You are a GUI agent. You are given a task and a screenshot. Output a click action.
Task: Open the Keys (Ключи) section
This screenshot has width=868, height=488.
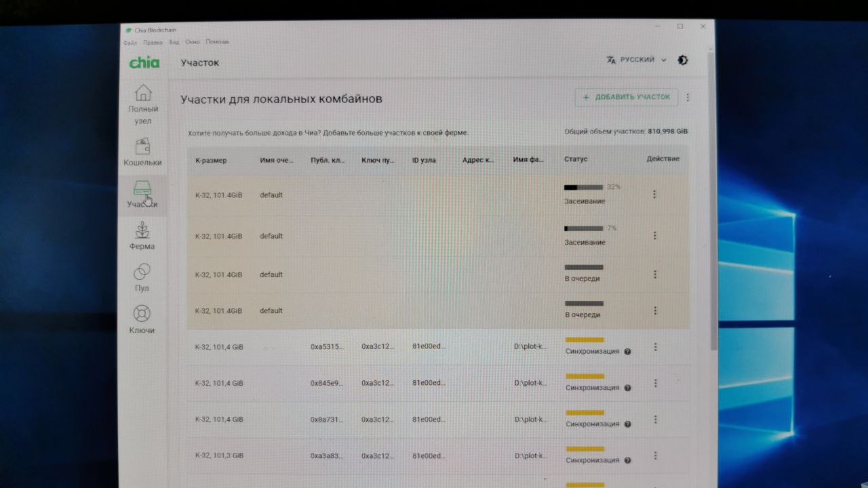coord(142,320)
